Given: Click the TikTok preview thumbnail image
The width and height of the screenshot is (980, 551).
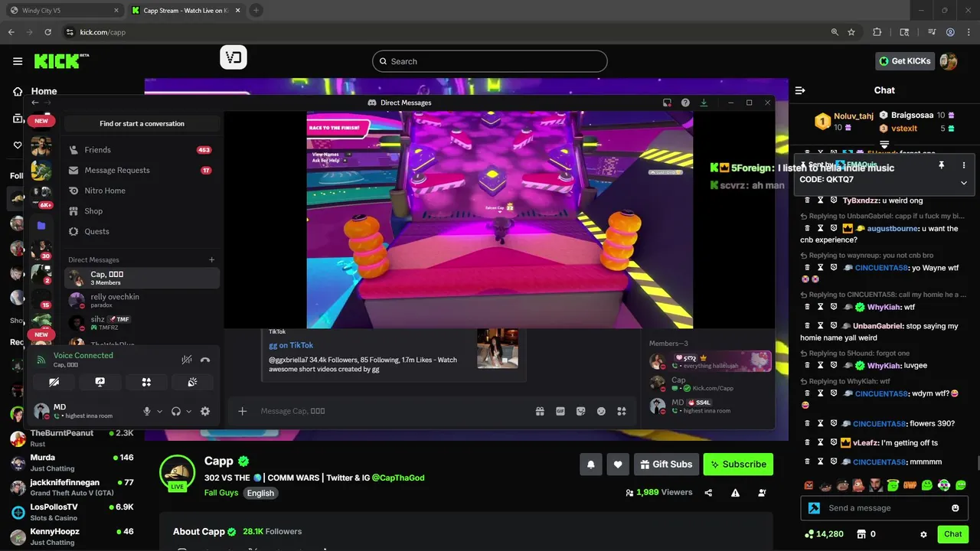Looking at the screenshot, I should (498, 349).
